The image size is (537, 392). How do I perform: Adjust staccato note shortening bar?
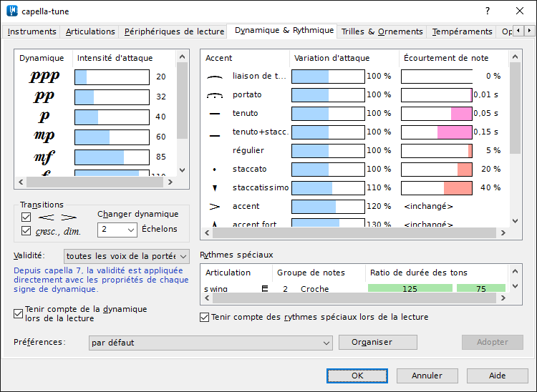pyautogui.click(x=437, y=170)
